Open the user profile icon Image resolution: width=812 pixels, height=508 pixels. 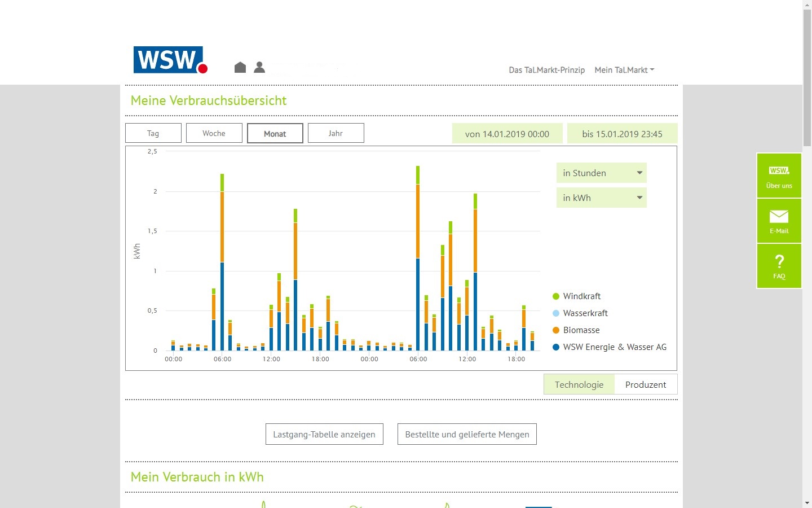coord(259,67)
